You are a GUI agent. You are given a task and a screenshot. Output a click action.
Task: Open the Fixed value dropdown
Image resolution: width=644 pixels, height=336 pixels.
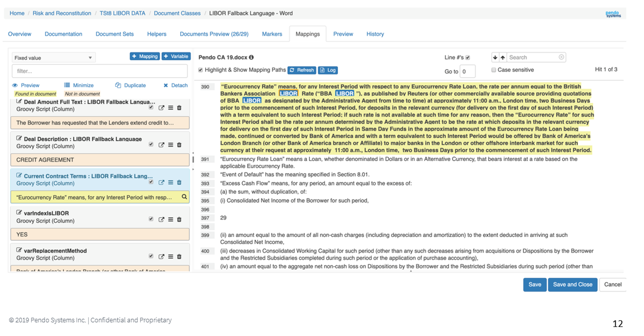coord(53,58)
